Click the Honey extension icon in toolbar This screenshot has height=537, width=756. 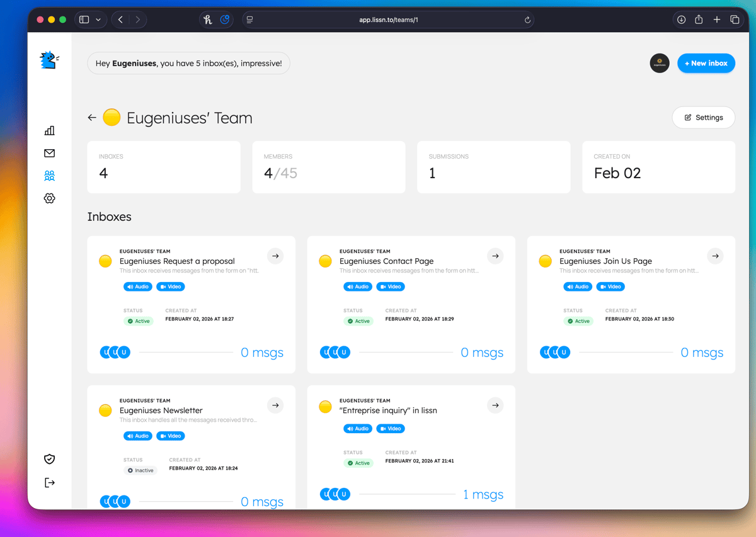click(x=208, y=20)
